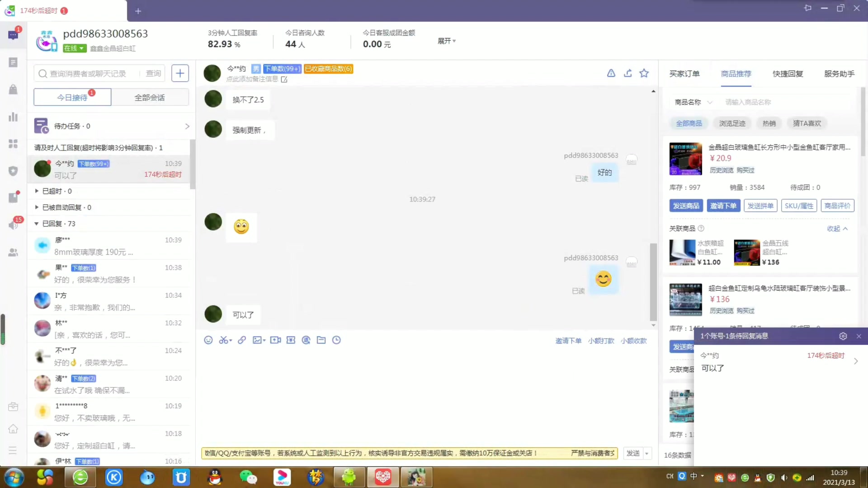
Task: Open the messages icon in left sidebar
Action: coord(13,35)
